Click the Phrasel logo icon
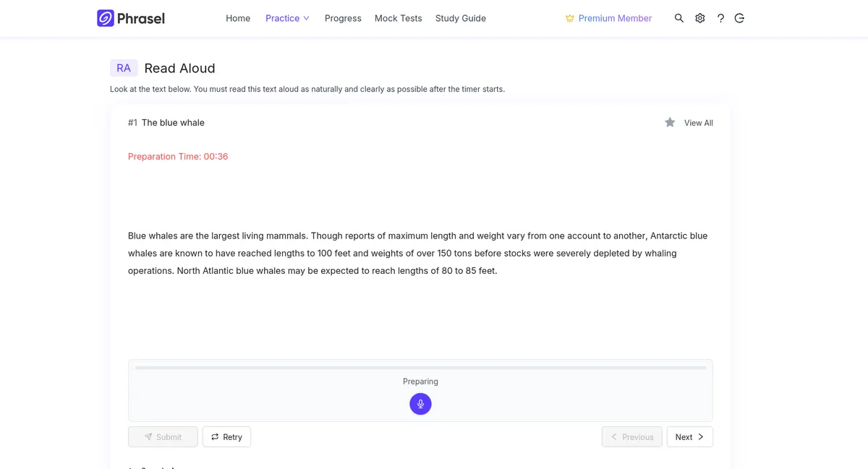This screenshot has width=868, height=469. tap(106, 18)
